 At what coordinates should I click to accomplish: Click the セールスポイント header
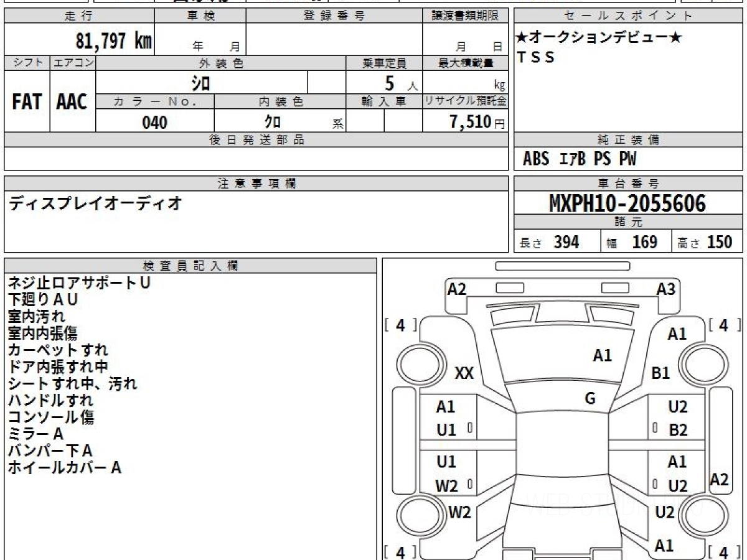(x=629, y=16)
